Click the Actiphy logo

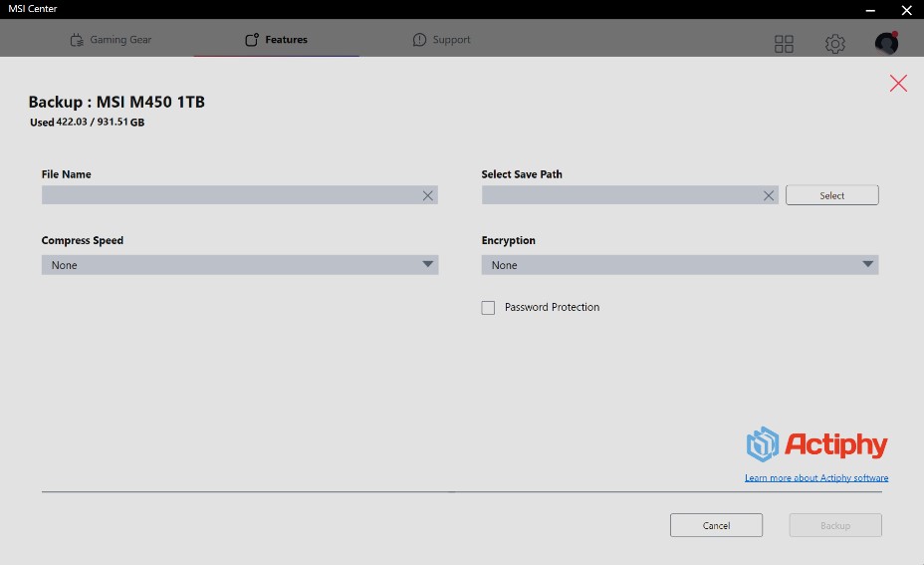816,444
